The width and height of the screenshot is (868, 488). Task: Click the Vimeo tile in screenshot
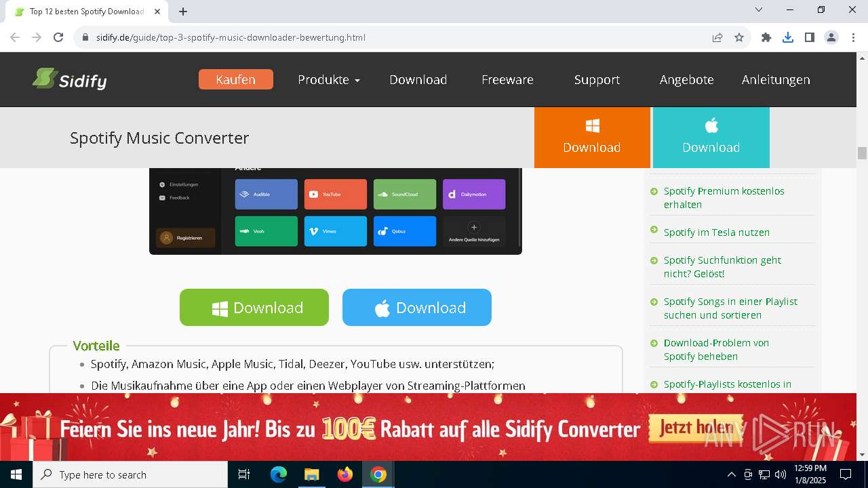[x=336, y=231]
